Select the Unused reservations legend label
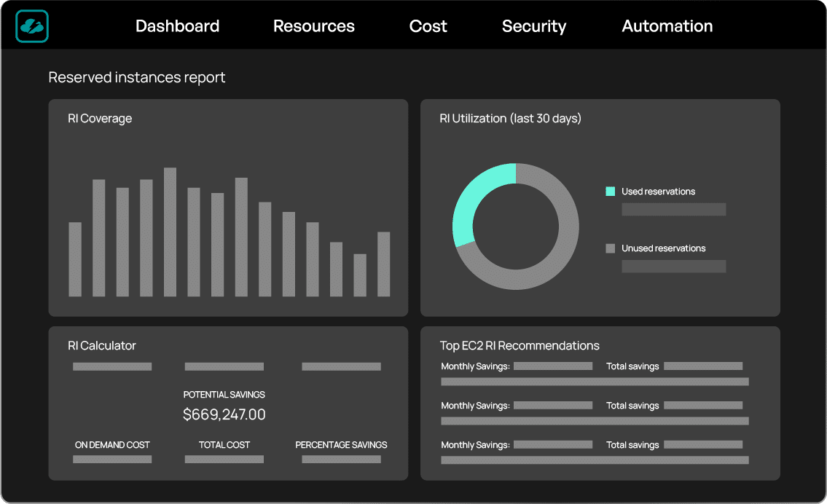Screen dimensions: 827x504 [664, 248]
